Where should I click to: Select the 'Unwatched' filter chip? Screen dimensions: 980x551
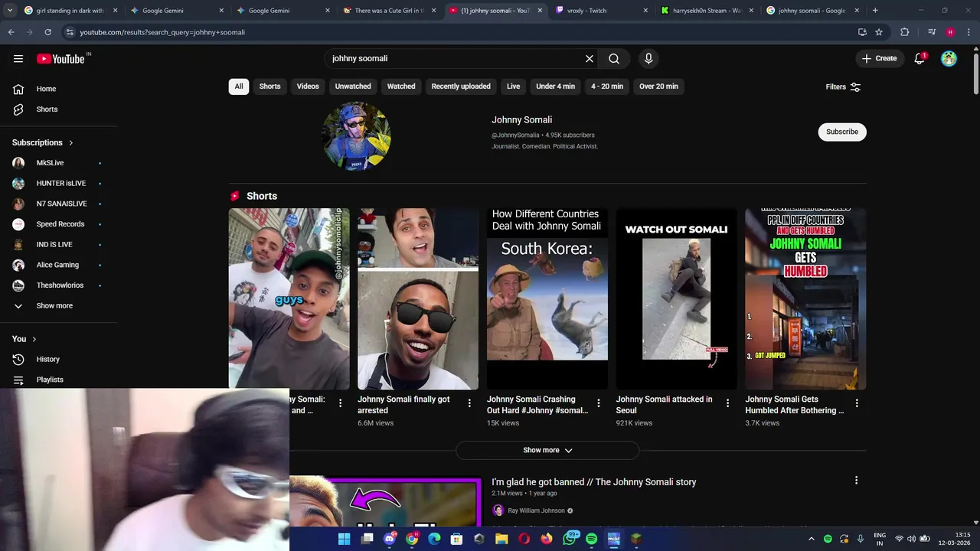pos(353,86)
